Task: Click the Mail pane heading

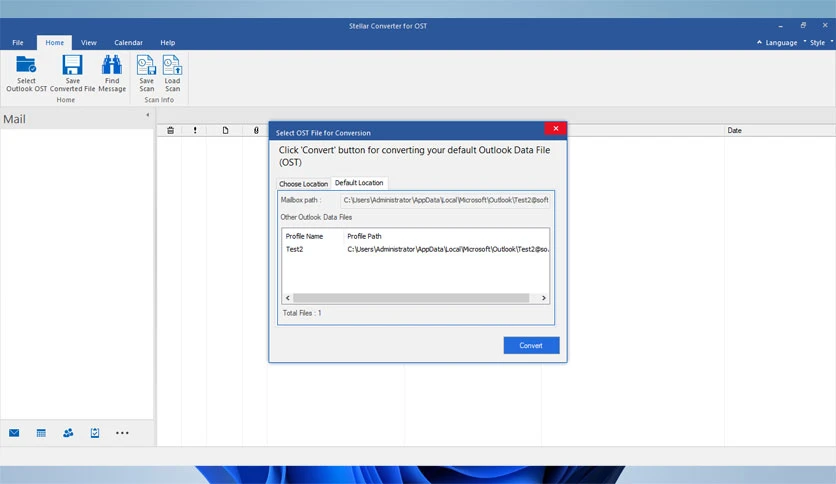Action: coord(14,119)
